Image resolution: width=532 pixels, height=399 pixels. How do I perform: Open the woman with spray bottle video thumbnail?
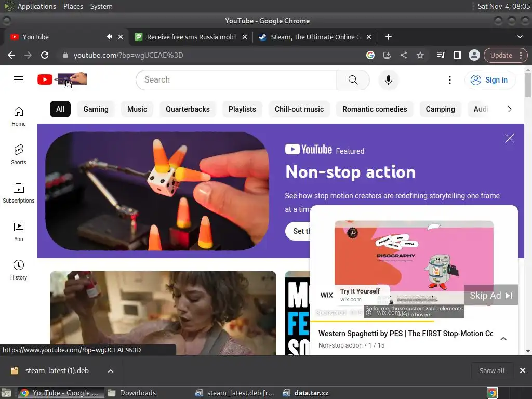pos(163,313)
